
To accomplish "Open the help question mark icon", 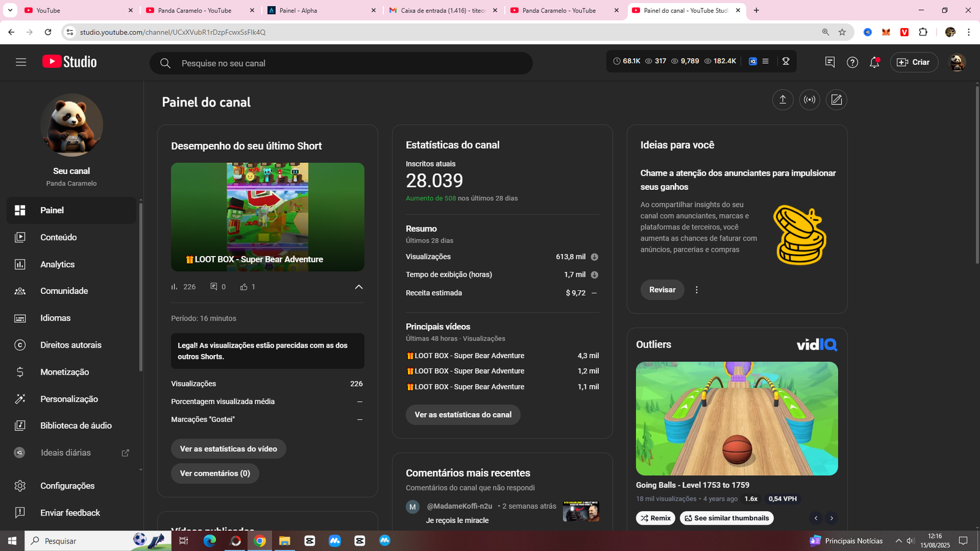I will coord(852,62).
